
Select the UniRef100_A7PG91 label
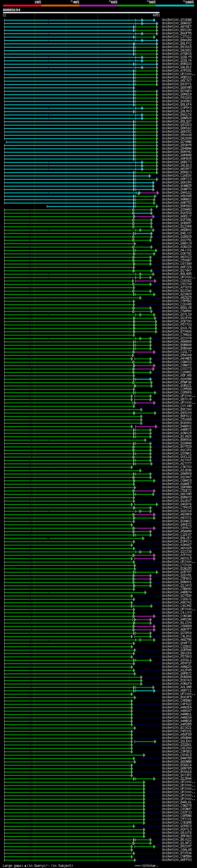pos(176,71)
